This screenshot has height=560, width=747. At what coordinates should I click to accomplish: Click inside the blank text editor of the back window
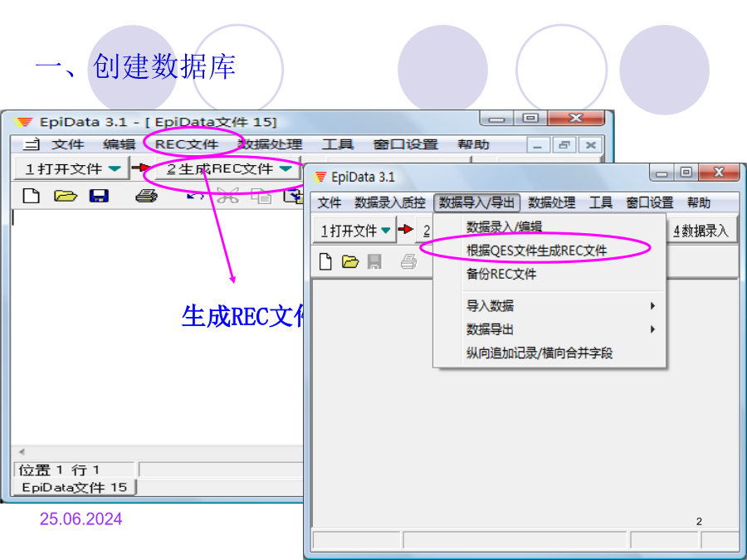click(x=157, y=327)
